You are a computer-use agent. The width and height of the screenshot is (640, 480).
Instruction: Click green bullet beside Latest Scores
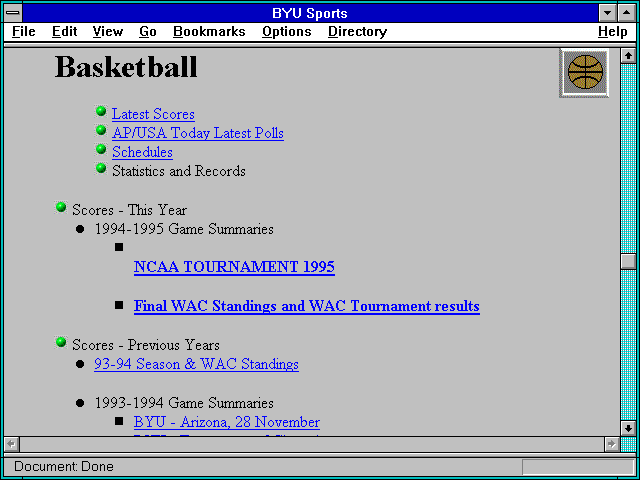pos(101,111)
